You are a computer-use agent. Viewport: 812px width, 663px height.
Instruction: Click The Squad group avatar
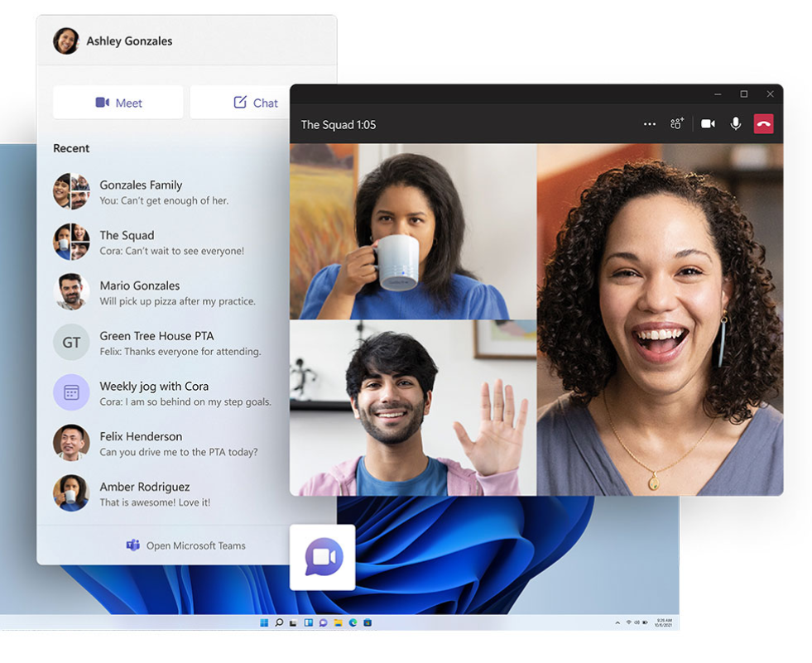pos(71,242)
